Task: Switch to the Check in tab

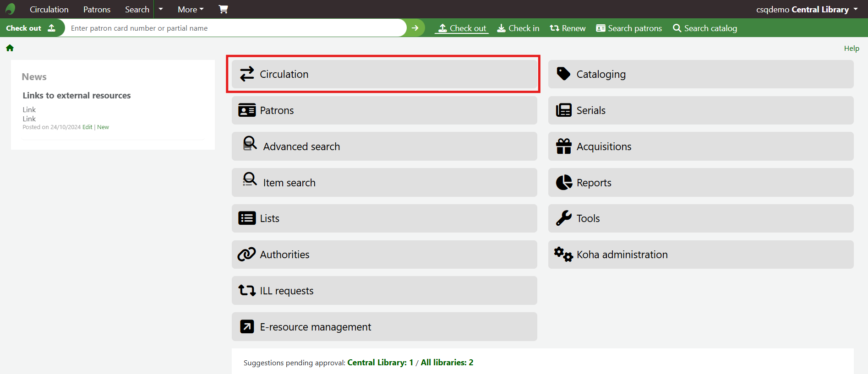Action: tap(518, 28)
